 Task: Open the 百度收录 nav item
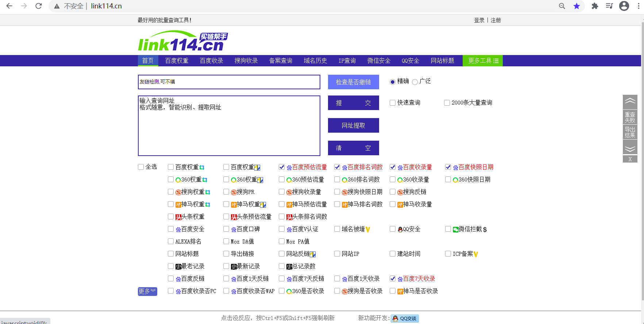click(212, 61)
